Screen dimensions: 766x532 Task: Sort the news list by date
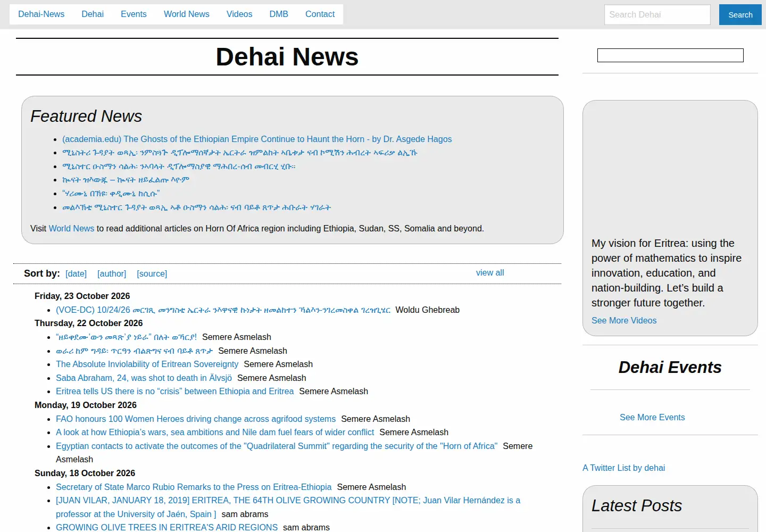pos(76,274)
